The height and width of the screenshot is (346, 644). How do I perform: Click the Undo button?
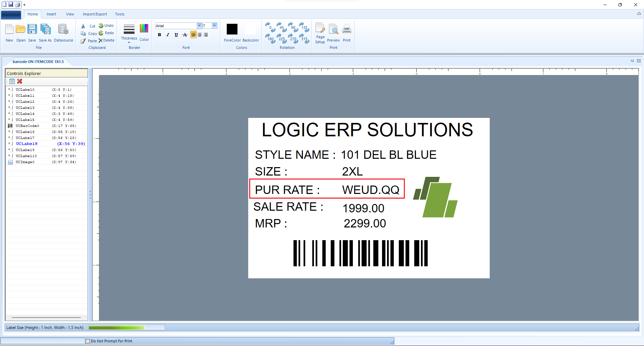(x=106, y=26)
